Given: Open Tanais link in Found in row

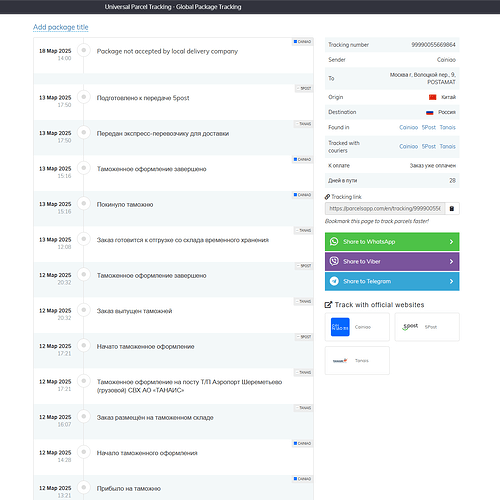Looking at the screenshot, I should click(447, 127).
